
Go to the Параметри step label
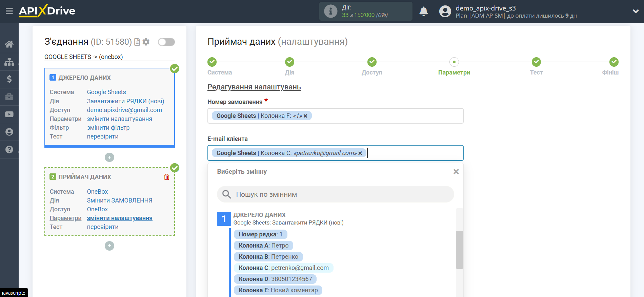coord(454,72)
